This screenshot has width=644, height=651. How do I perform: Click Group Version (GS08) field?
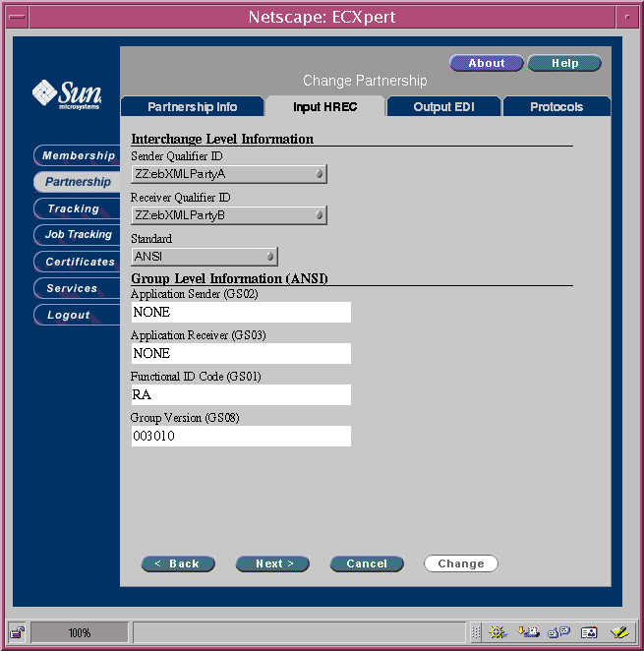click(x=241, y=436)
